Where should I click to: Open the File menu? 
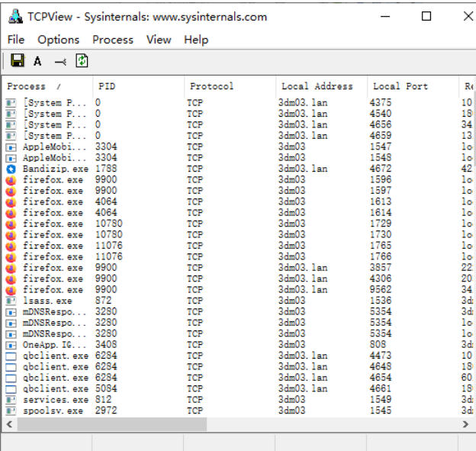click(x=16, y=40)
